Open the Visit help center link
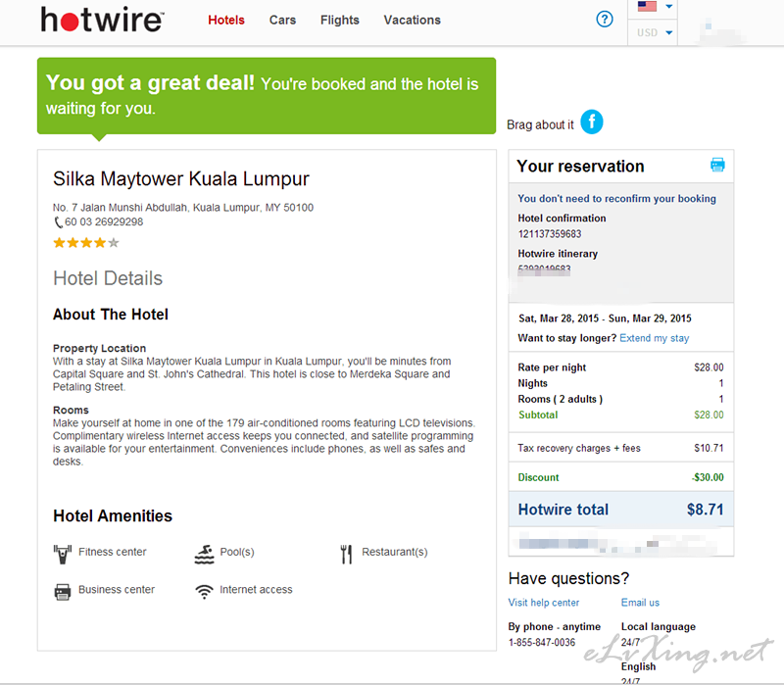 [x=544, y=603]
